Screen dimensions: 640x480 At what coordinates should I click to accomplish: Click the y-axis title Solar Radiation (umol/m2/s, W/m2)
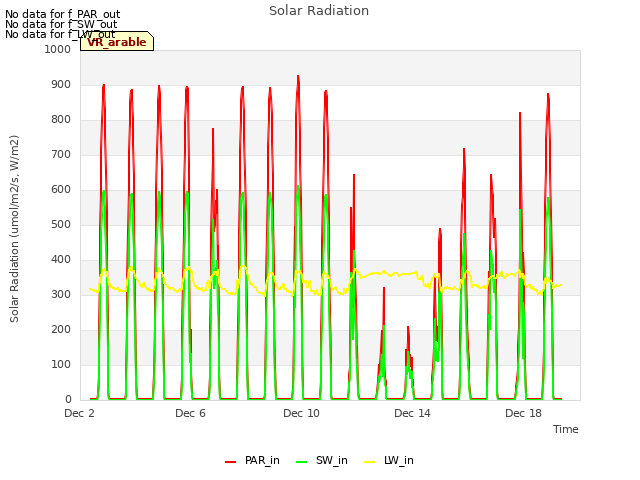(14, 229)
